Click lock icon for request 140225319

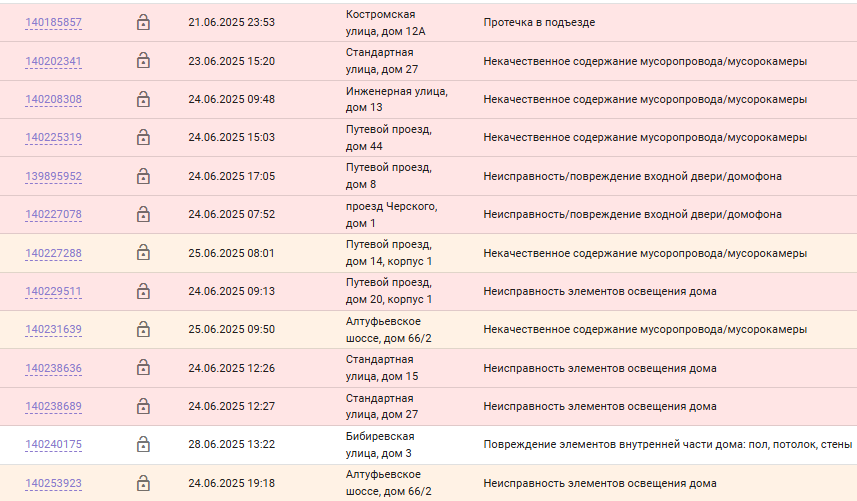[143, 138]
